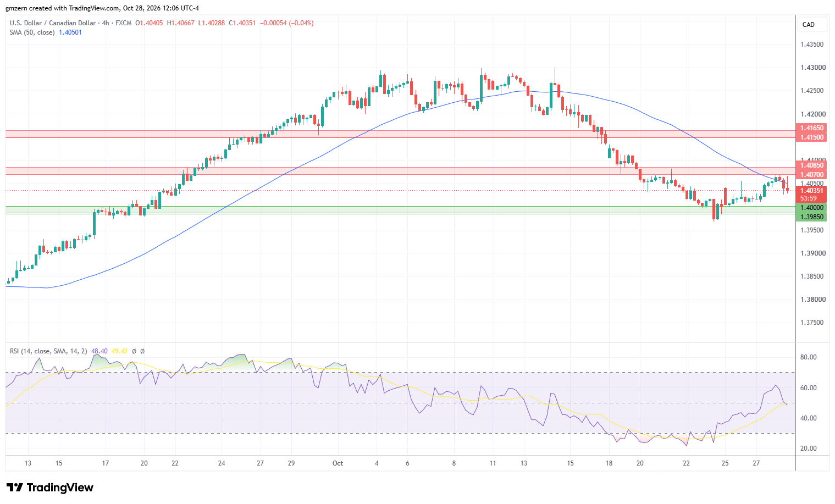Click the 40.00 RSI scale label

pos(808,418)
